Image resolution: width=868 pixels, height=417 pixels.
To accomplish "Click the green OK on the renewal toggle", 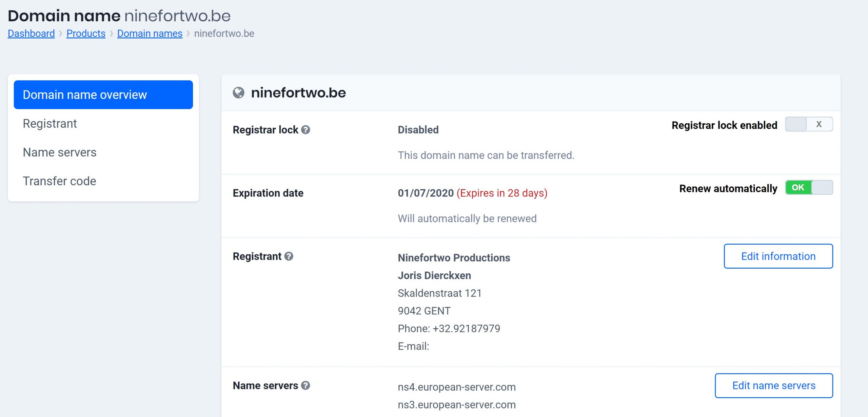I will coord(798,187).
